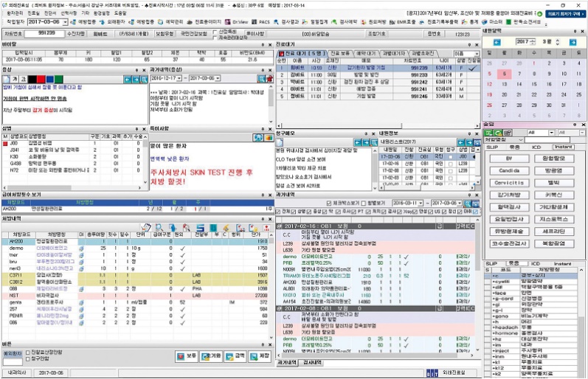This screenshot has height=379, width=588.
Task: Open 진료기록부출력 toolbar item
Action: click(438, 22)
